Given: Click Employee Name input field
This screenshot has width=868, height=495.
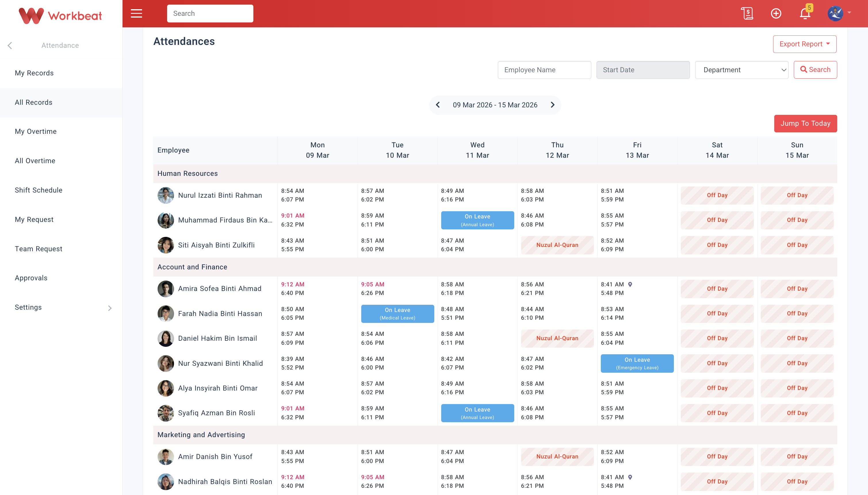Looking at the screenshot, I should 544,70.
